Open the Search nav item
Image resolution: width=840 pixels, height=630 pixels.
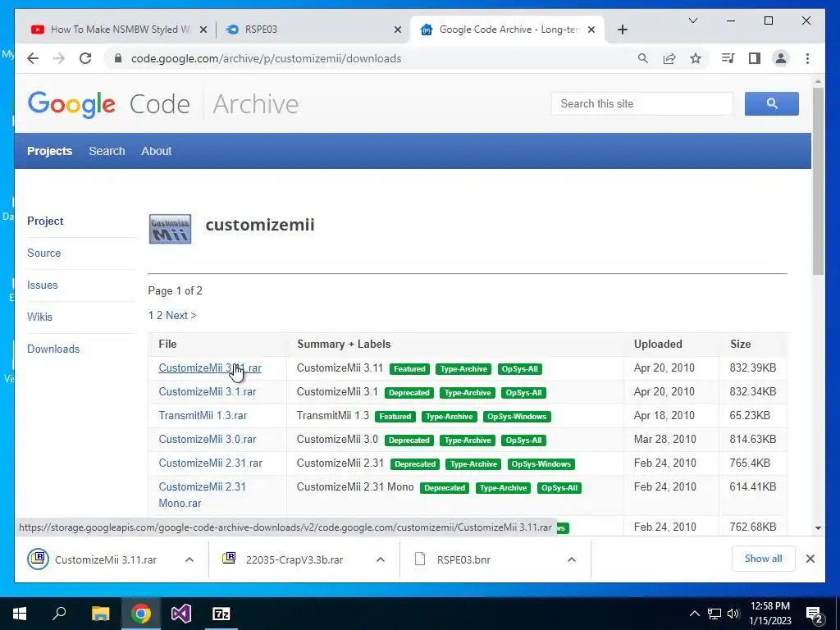tap(107, 151)
